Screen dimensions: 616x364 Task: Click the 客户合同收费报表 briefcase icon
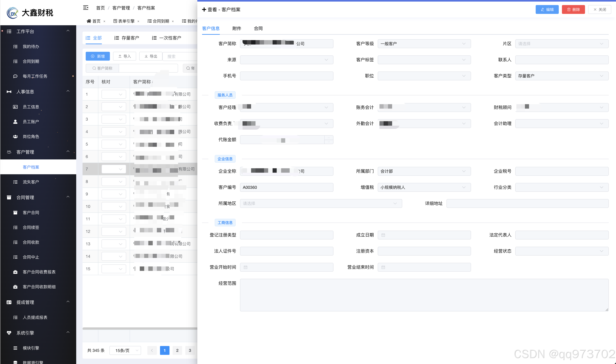(15, 272)
